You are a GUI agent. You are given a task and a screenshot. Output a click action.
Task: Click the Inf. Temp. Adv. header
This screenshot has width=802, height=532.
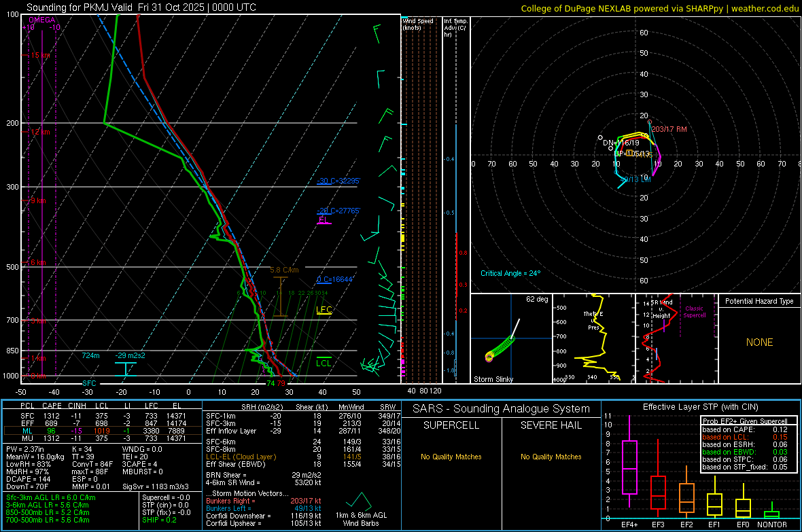click(455, 28)
